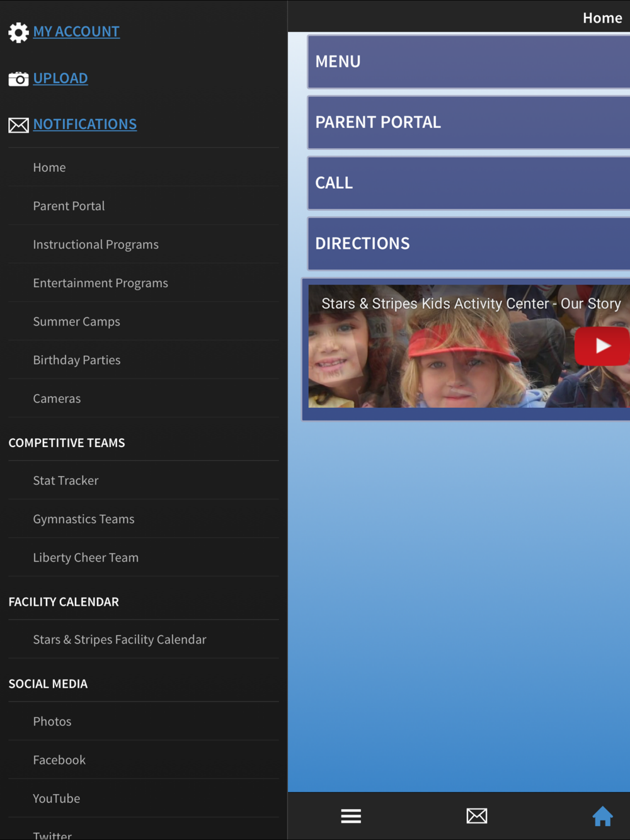Open Photos under Social Media
Screen dimensions: 630x840
click(x=144, y=721)
